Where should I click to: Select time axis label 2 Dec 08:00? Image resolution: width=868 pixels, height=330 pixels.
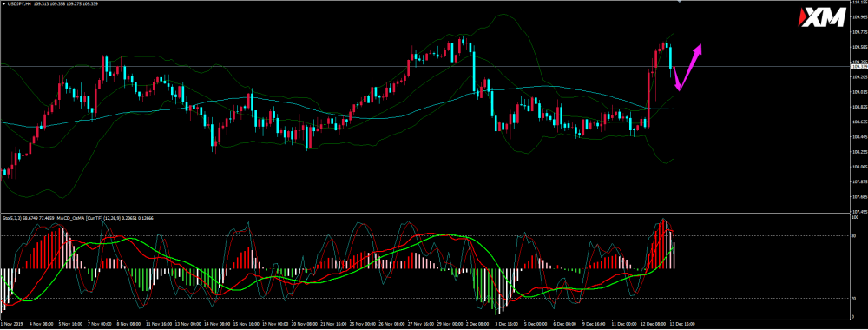(477, 324)
